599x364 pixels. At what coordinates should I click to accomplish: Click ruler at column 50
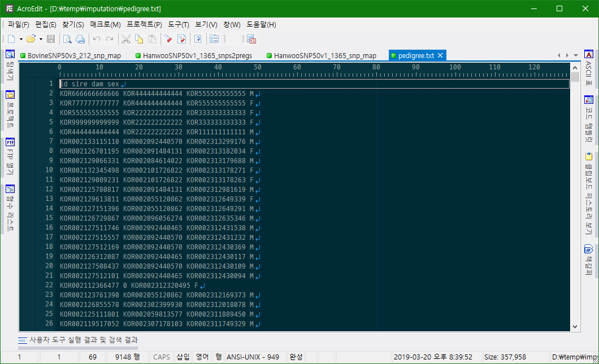click(258, 67)
